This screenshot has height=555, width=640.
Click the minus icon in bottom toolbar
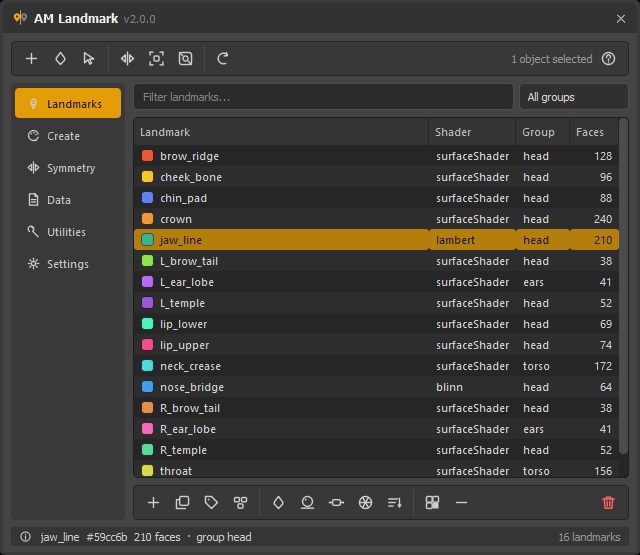click(x=461, y=502)
